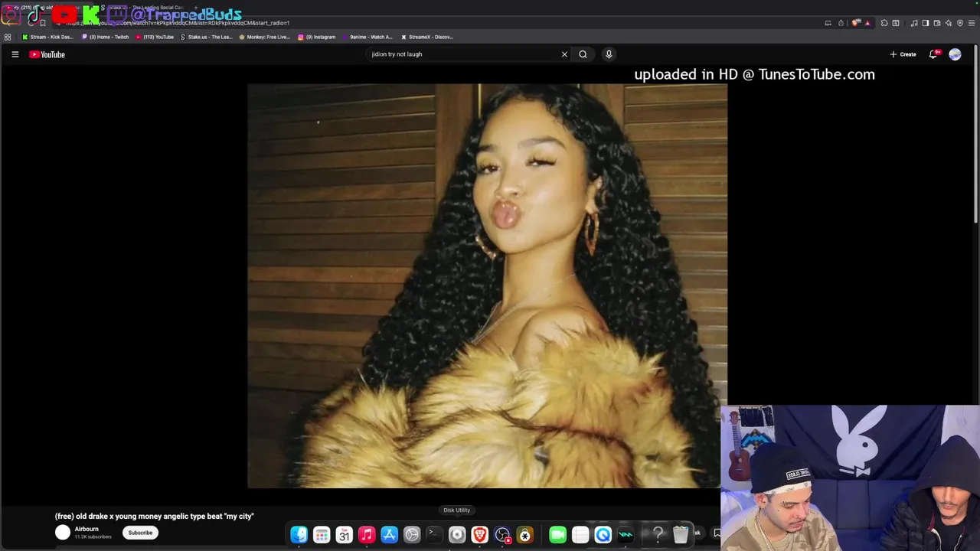Clear the search query with the X
Screen dimensions: 980x551
pos(564,54)
